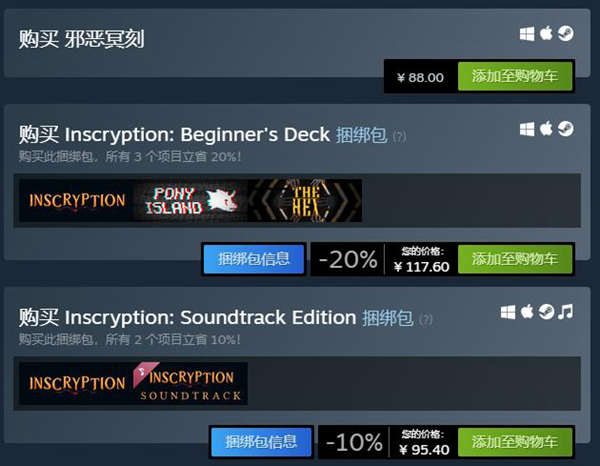Click the music note icon for Soundtrack Edition
The width and height of the screenshot is (600, 466).
[x=566, y=313]
